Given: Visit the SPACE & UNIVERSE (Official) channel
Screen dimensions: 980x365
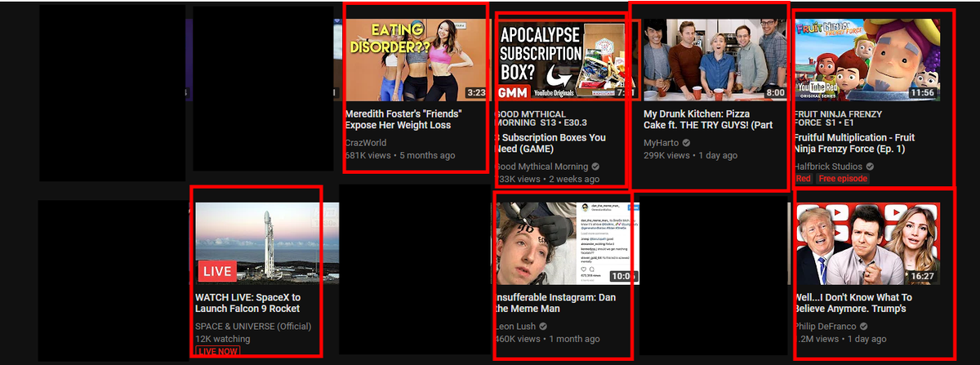Looking at the screenshot, I should [x=252, y=327].
